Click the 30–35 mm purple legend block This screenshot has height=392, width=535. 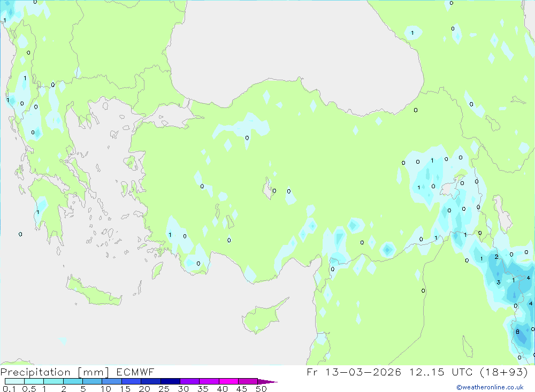(189, 381)
